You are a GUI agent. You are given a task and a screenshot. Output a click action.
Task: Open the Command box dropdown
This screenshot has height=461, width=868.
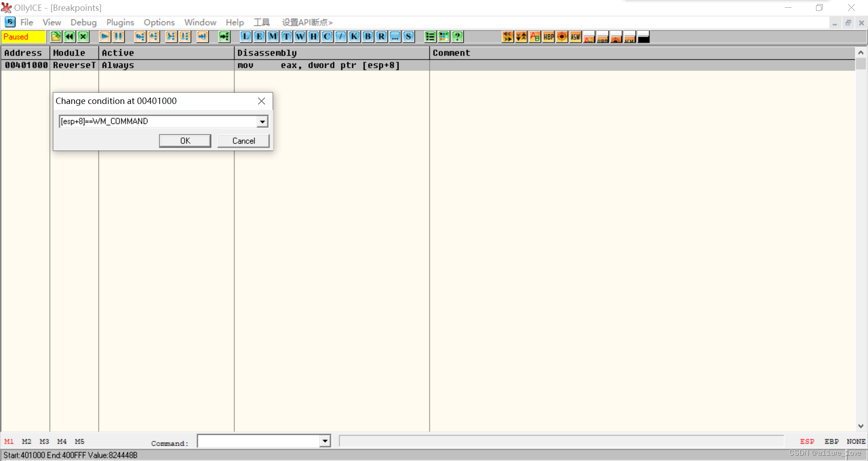point(324,441)
